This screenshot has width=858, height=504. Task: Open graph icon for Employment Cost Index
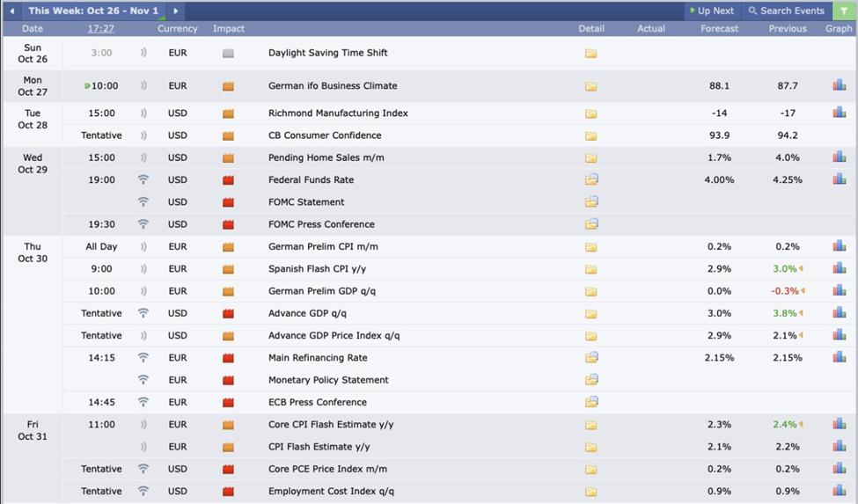839,491
